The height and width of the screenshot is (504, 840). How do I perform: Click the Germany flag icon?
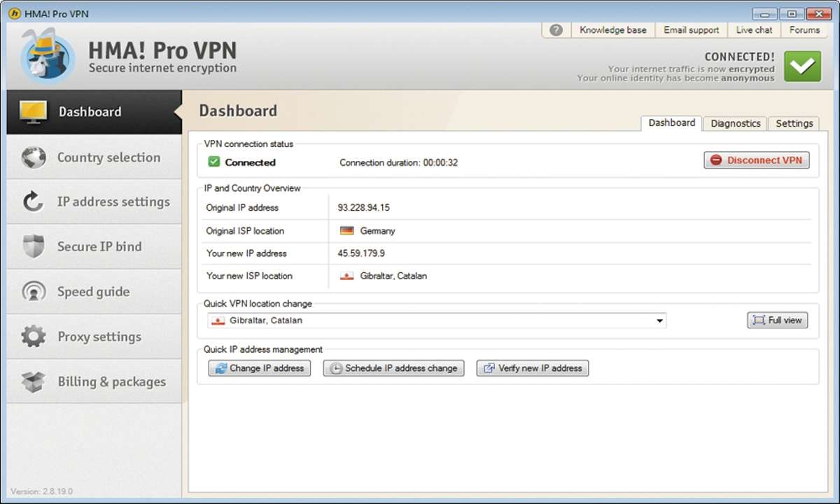point(346,231)
